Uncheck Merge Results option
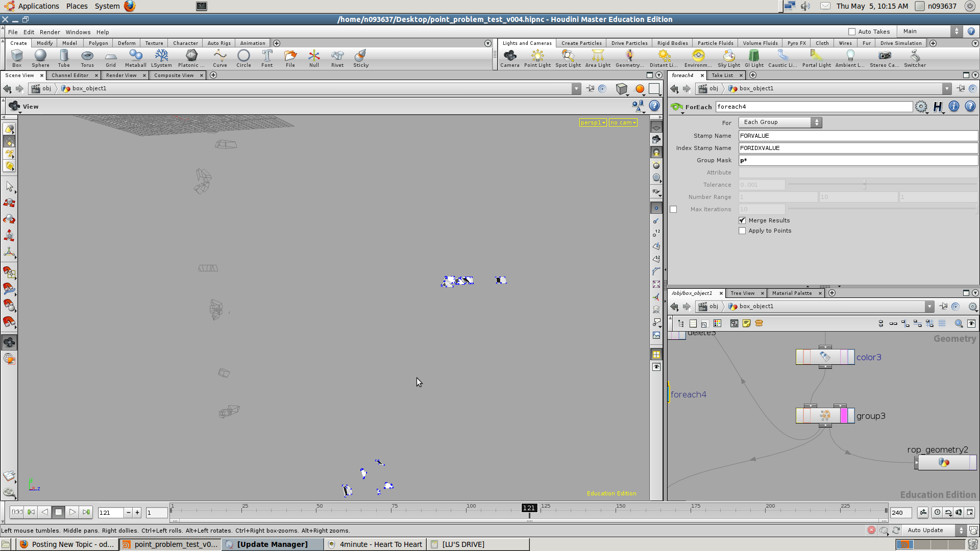Viewport: 980px width, 551px height. point(742,220)
